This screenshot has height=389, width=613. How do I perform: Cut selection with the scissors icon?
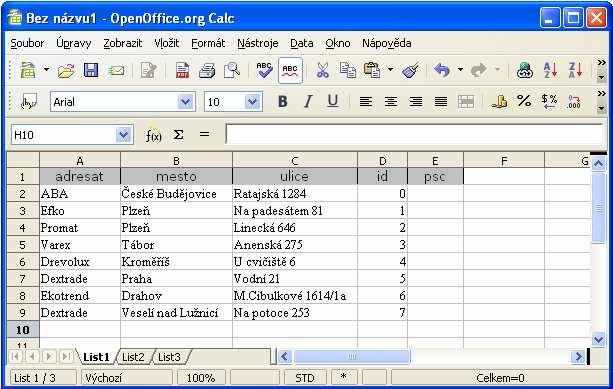322,71
